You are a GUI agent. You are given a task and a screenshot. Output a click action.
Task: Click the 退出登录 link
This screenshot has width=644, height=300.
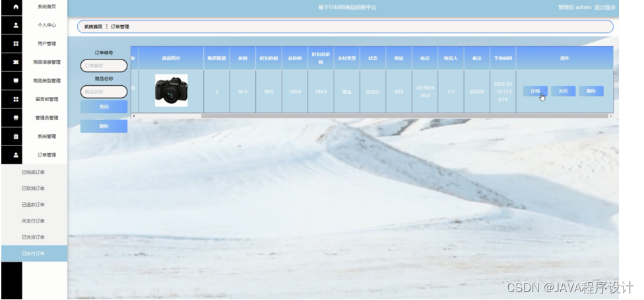click(604, 7)
